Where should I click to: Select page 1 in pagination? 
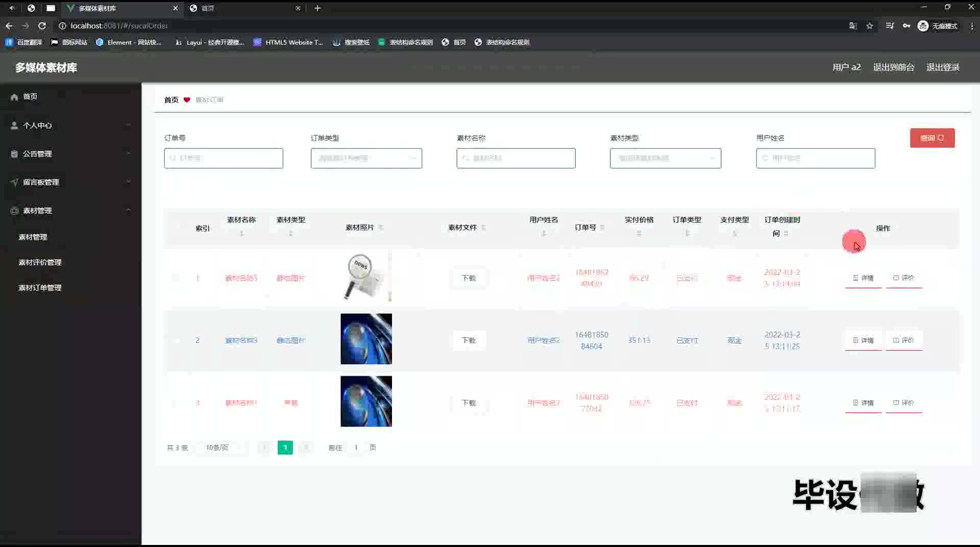click(285, 447)
